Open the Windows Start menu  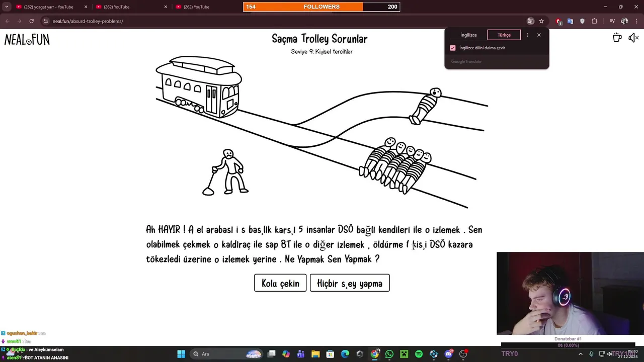[181, 354]
